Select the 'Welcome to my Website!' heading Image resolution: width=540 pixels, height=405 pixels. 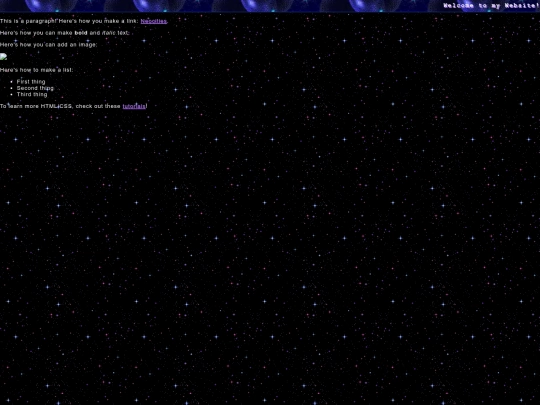(491, 6)
